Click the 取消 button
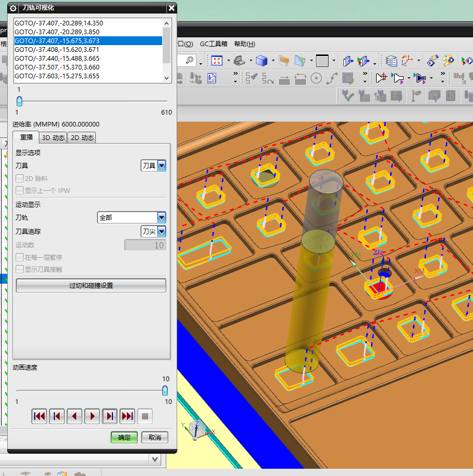 point(155,438)
